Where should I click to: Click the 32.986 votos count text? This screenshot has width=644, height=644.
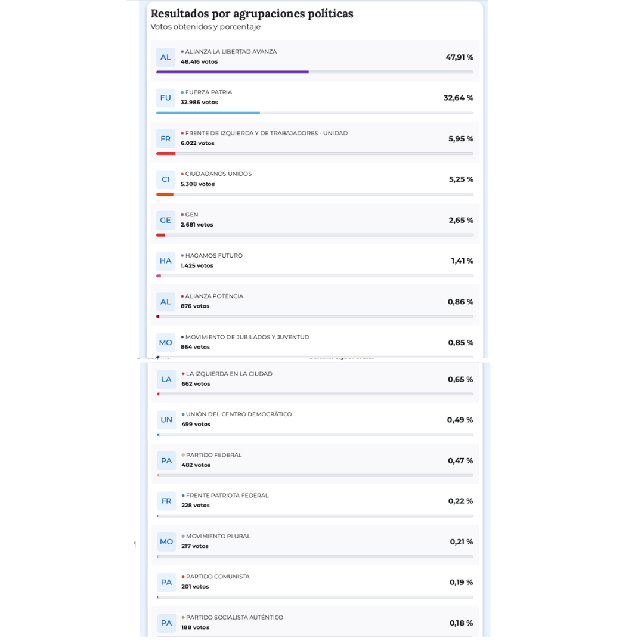(x=199, y=102)
